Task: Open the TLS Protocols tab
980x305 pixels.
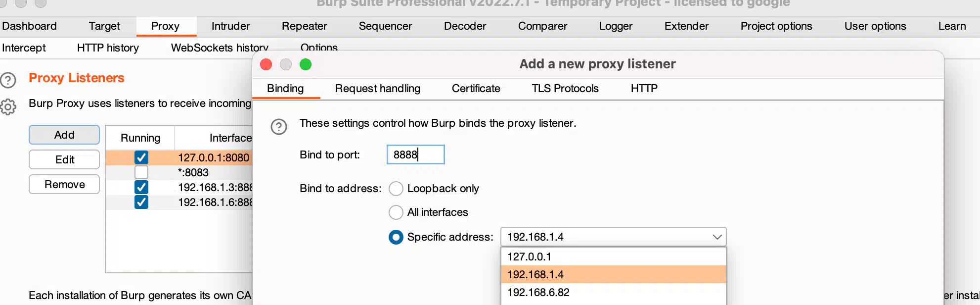Action: click(x=565, y=89)
